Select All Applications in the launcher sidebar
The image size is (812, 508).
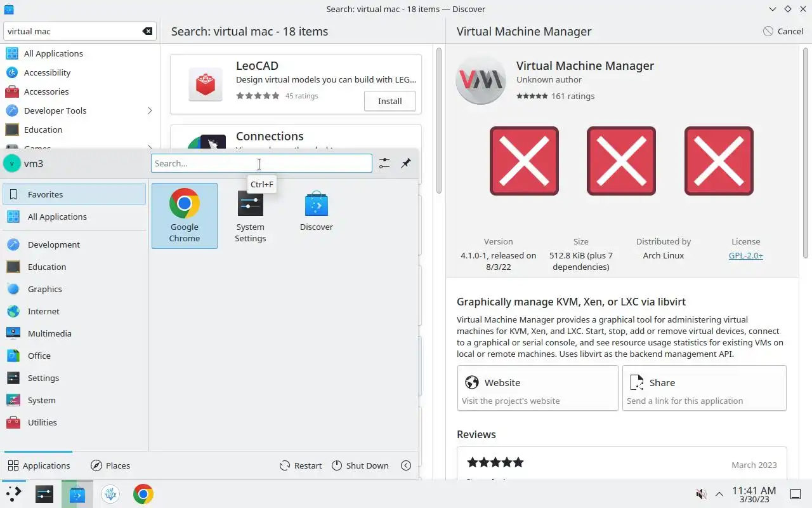coord(75,217)
